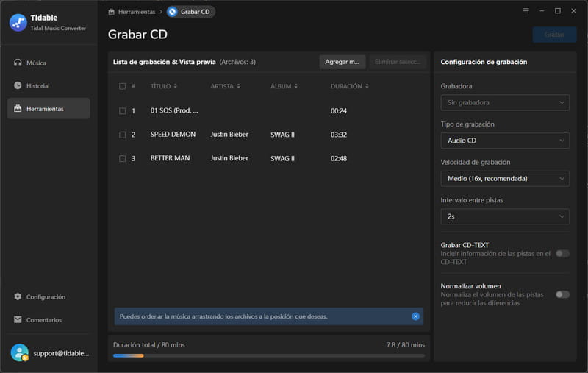Click the Grabar CD disc breadcrumb icon
588x373 pixels.
(x=172, y=12)
